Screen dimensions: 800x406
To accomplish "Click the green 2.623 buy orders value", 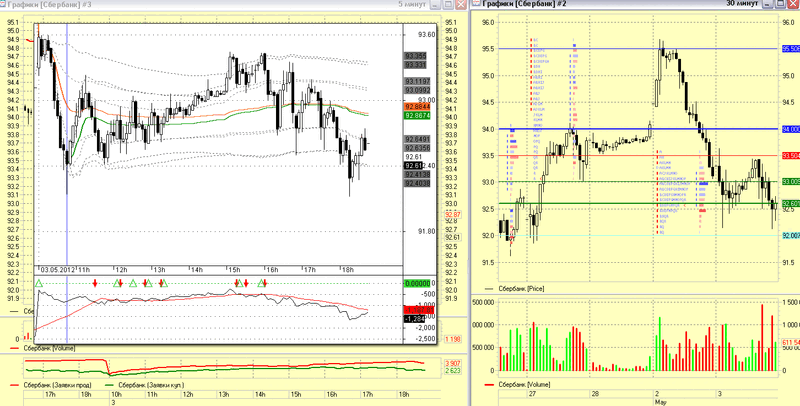I will point(453,371).
